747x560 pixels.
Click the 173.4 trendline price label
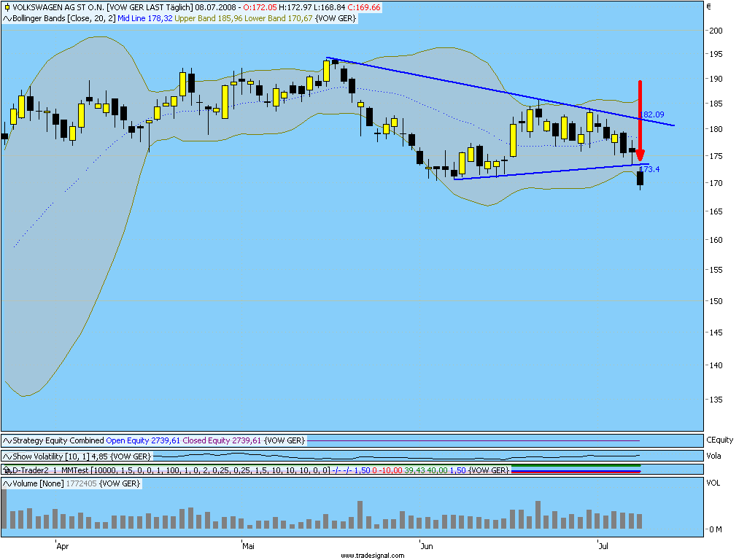coord(649,169)
